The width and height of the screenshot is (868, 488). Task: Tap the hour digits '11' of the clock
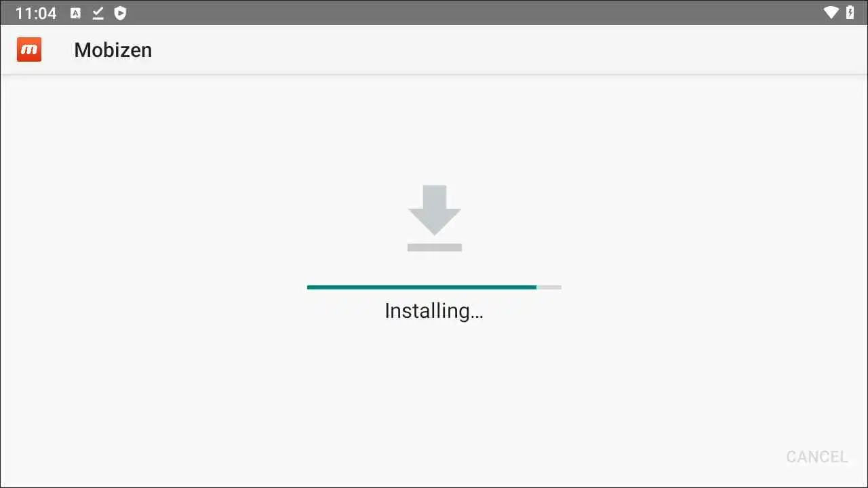[x=23, y=13]
